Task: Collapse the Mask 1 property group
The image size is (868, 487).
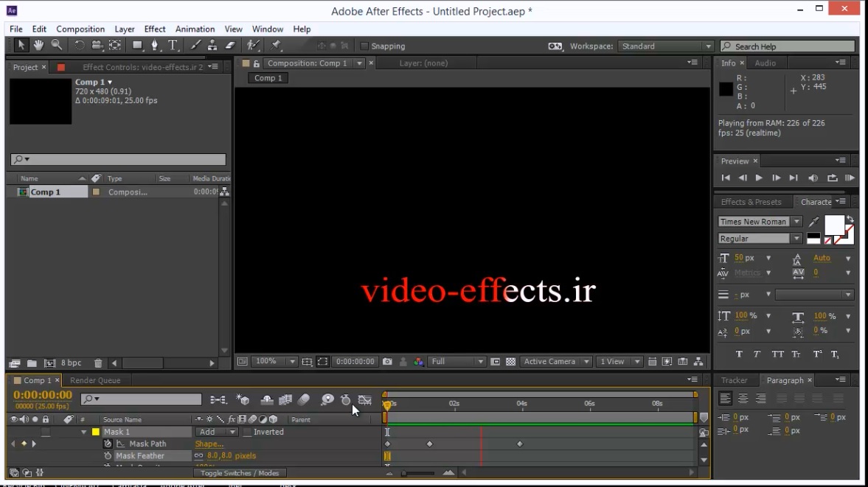Action: pos(83,432)
